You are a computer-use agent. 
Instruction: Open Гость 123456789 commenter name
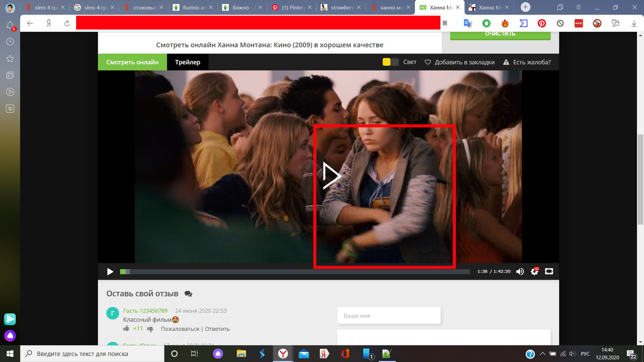(145, 311)
